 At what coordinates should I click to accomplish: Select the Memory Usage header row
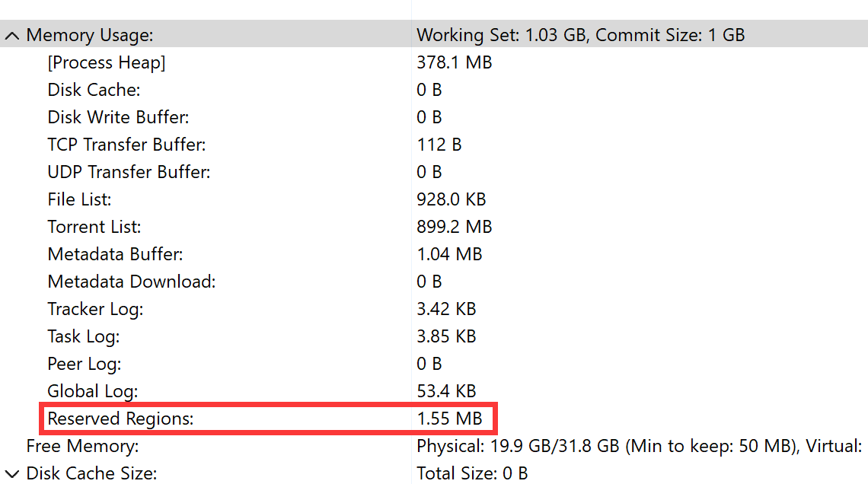434,34
